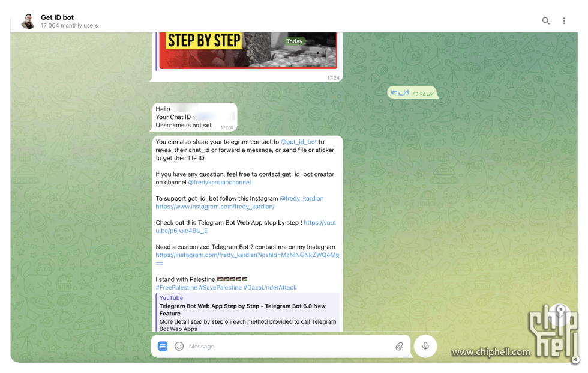The width and height of the screenshot is (588, 373).
Task: Click the Username is not set text
Action: tap(184, 126)
